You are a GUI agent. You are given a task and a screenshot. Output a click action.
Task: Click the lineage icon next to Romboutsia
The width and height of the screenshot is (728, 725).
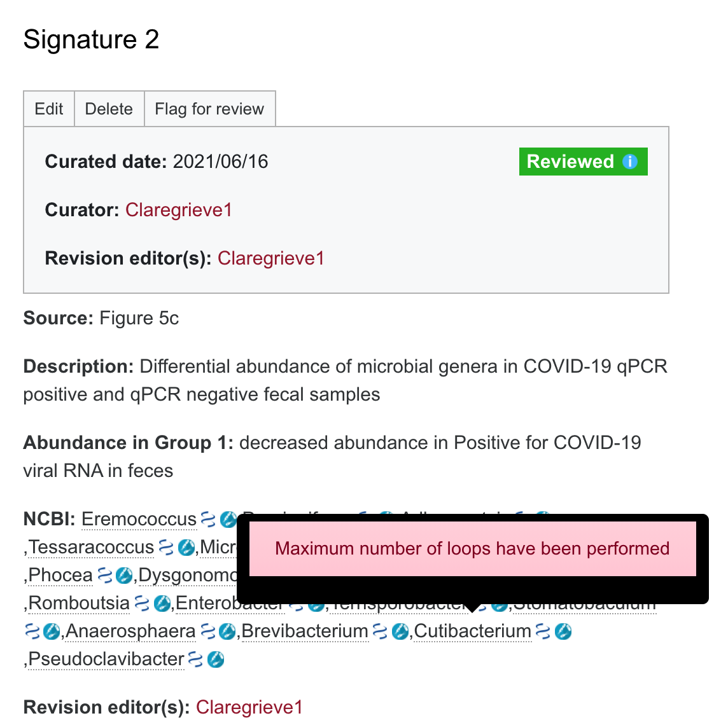(141, 603)
